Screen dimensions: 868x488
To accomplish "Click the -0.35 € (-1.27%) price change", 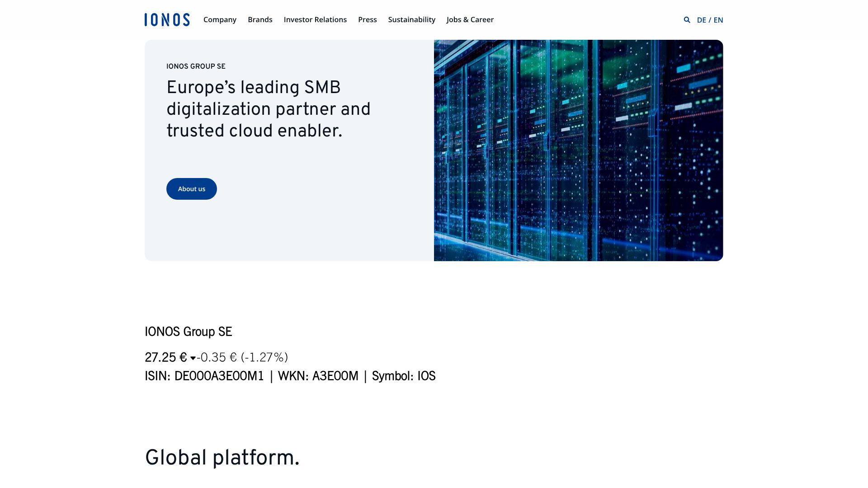I will pos(242,357).
